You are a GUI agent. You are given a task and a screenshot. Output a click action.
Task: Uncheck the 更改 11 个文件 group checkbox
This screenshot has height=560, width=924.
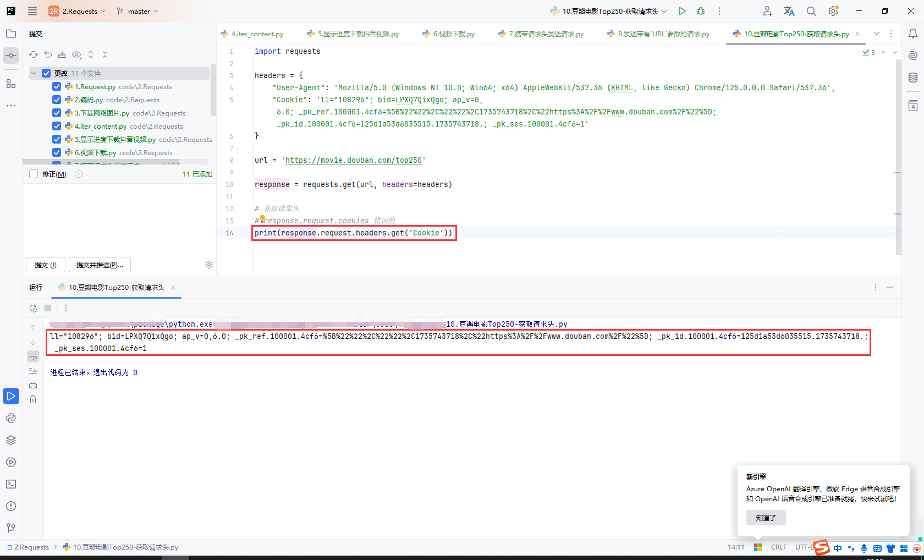click(46, 73)
